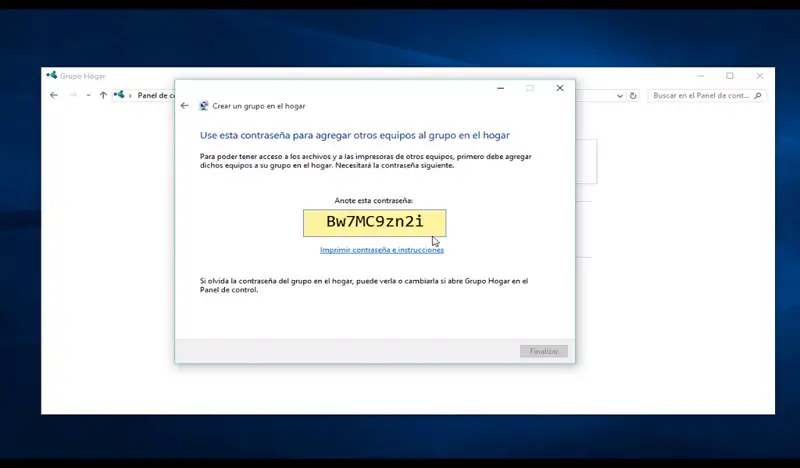Minimize the Grupo Hogar window
The height and width of the screenshot is (468, 800).
coord(701,76)
